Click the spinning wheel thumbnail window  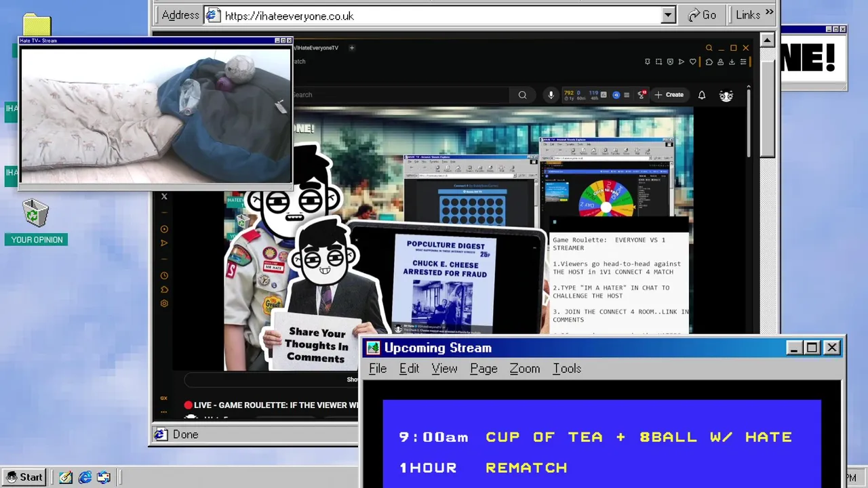click(x=607, y=178)
